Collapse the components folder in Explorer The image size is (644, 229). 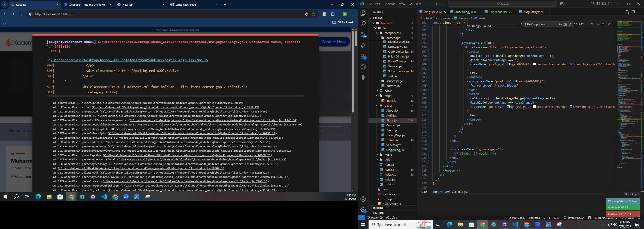pyautogui.click(x=377, y=33)
